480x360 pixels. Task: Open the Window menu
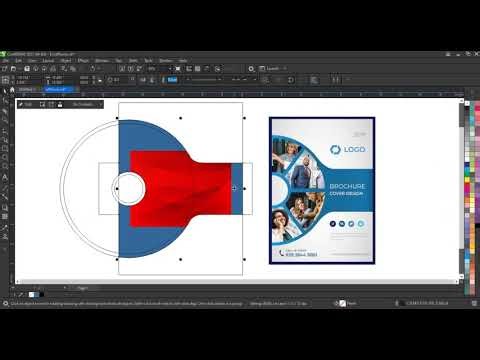coord(166,61)
